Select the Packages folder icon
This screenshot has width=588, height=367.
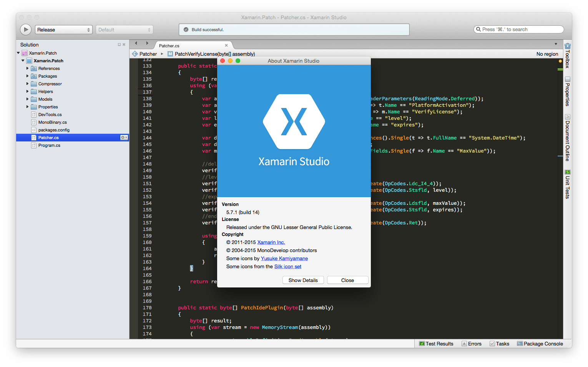click(x=34, y=76)
